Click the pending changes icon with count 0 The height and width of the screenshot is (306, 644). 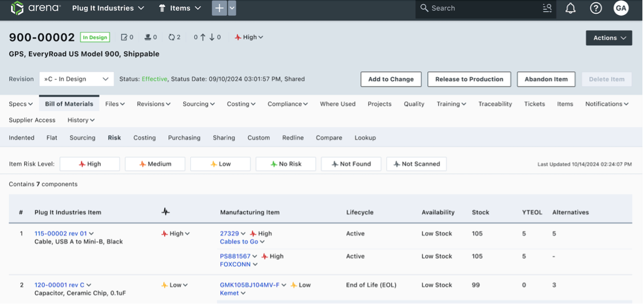(x=127, y=37)
